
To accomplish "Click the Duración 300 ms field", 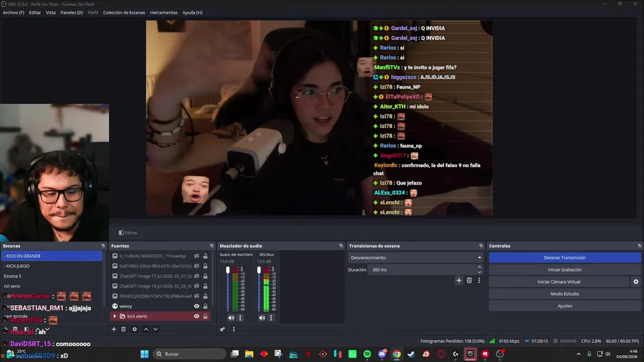I will (x=422, y=269).
